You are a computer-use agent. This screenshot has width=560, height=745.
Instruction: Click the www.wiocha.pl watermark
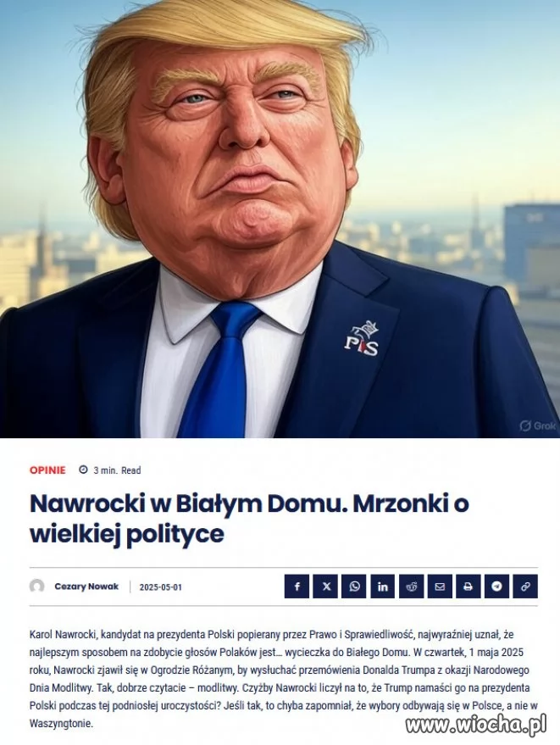tap(476, 725)
